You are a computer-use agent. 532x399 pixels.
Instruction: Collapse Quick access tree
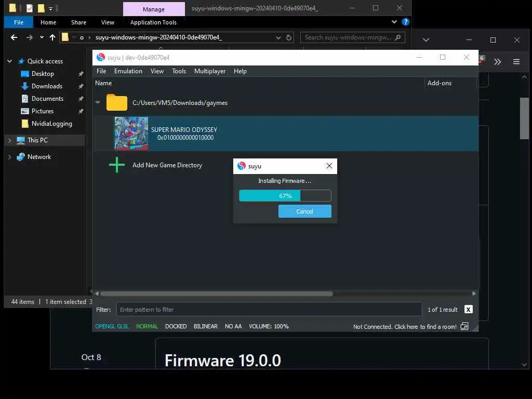point(9,61)
